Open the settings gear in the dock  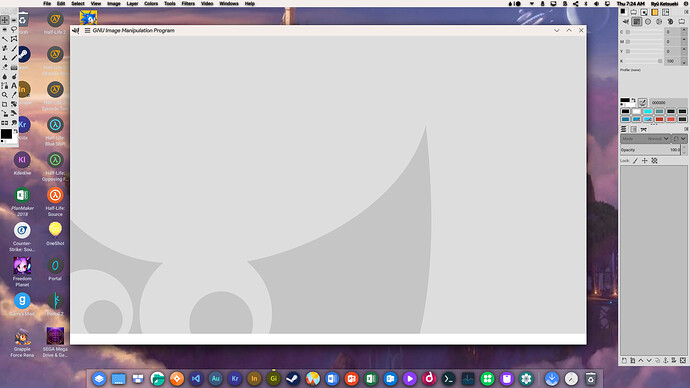coord(526,378)
